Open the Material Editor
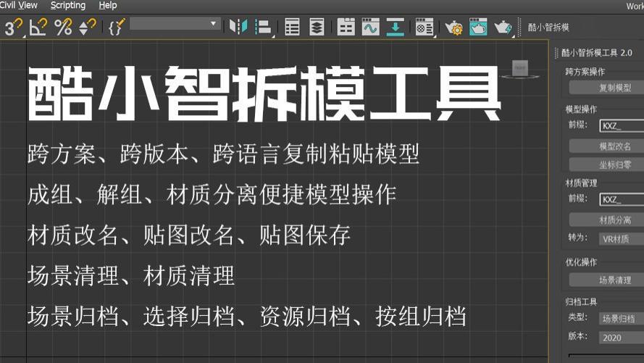644x363 pixels. [x=425, y=27]
